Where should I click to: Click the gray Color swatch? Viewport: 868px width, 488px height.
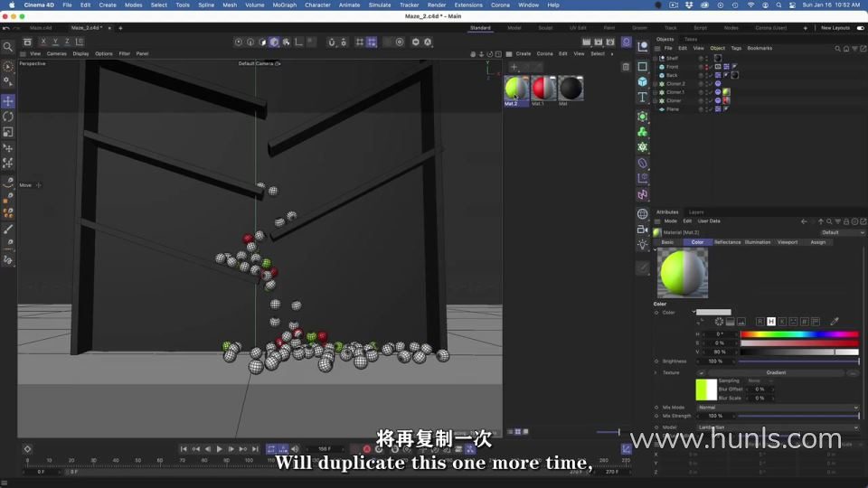[x=713, y=313]
